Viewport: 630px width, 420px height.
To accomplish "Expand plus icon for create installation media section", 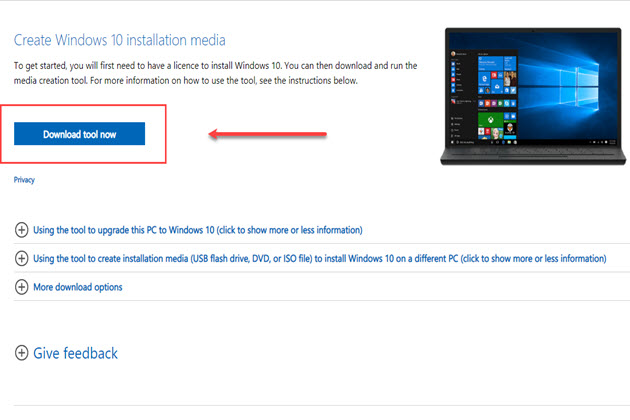I will [21, 258].
